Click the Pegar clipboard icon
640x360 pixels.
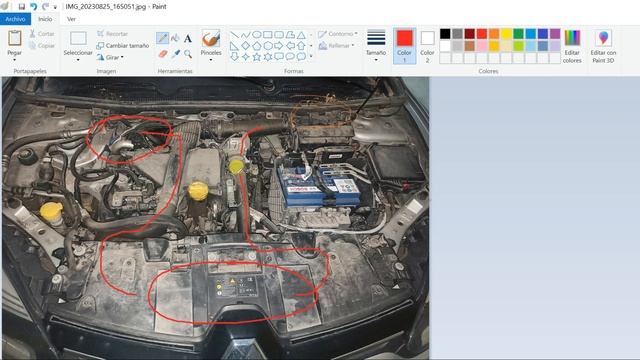[15, 38]
